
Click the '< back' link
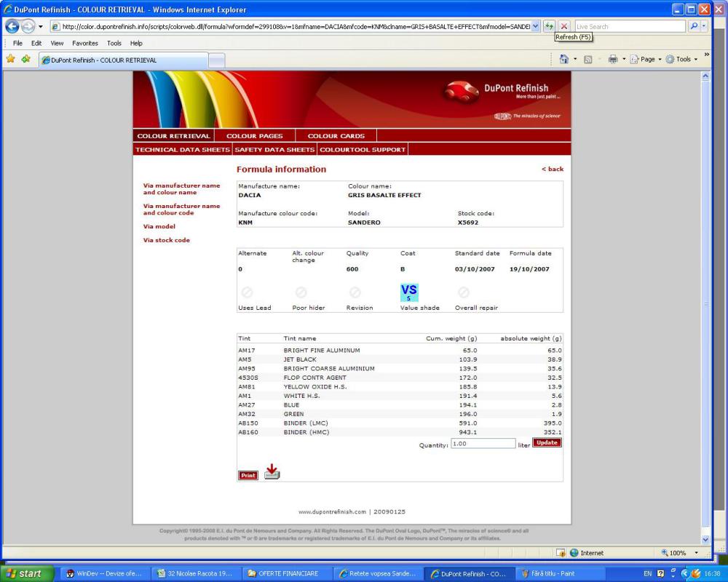pyautogui.click(x=553, y=170)
